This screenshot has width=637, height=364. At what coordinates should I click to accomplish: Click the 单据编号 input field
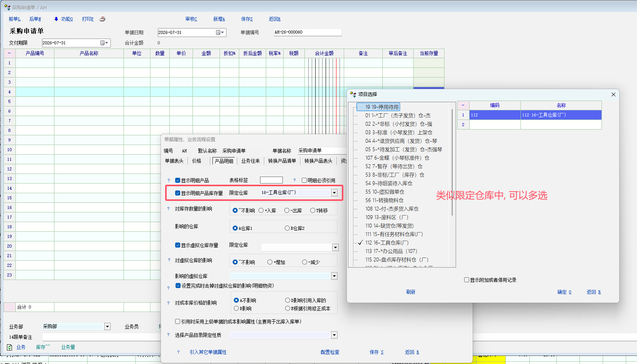click(x=308, y=32)
